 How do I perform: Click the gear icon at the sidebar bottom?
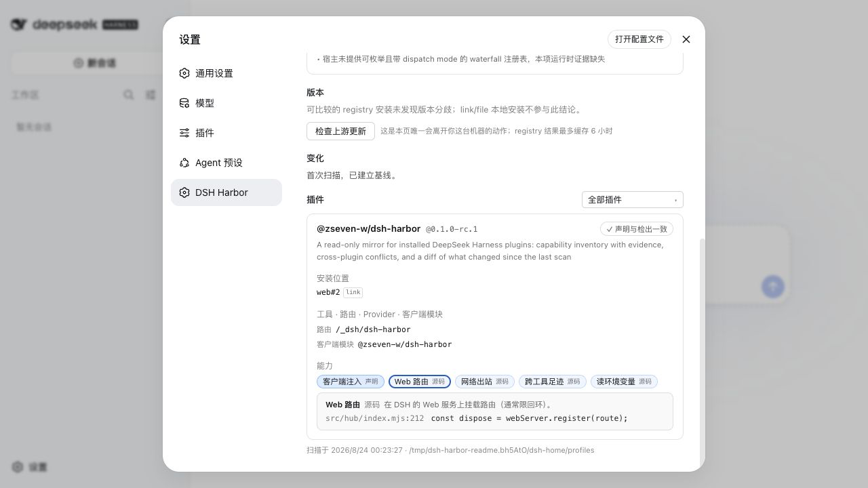(x=18, y=467)
